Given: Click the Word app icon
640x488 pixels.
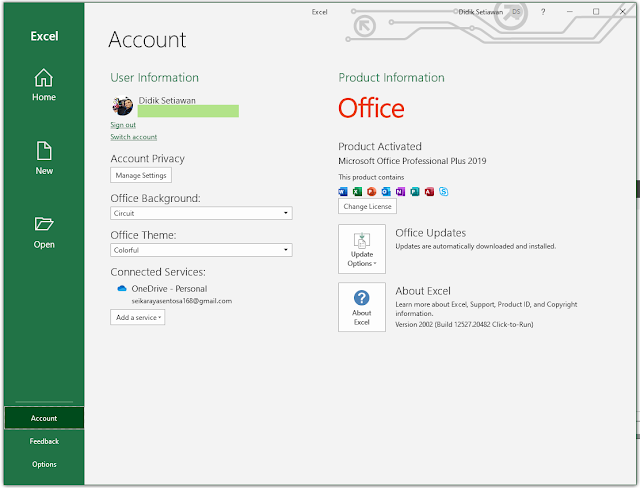Looking at the screenshot, I should click(343, 191).
